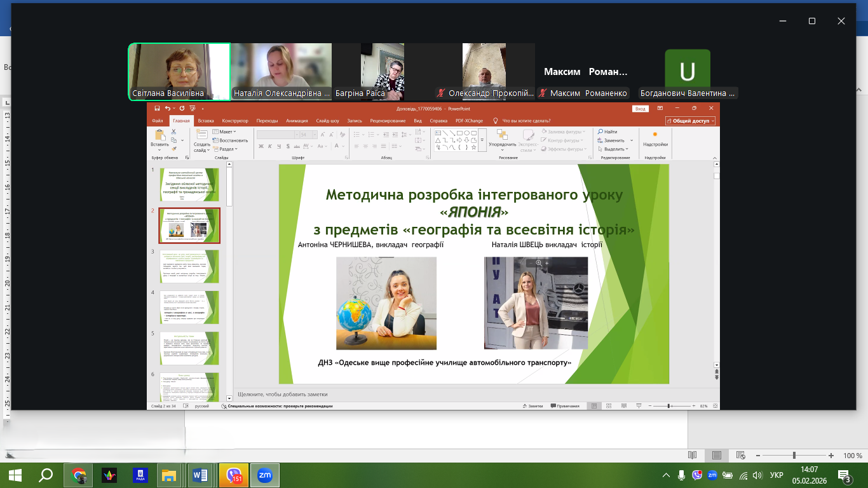Click the Paste (Вставить) clipboard icon
868x488 pixels.
[x=159, y=135]
